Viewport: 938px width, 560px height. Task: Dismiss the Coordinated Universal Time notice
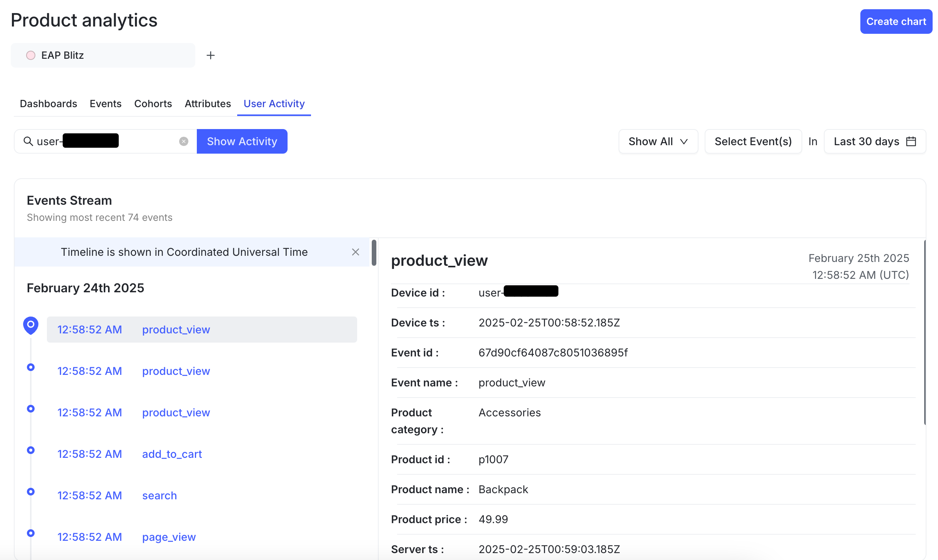[355, 252]
